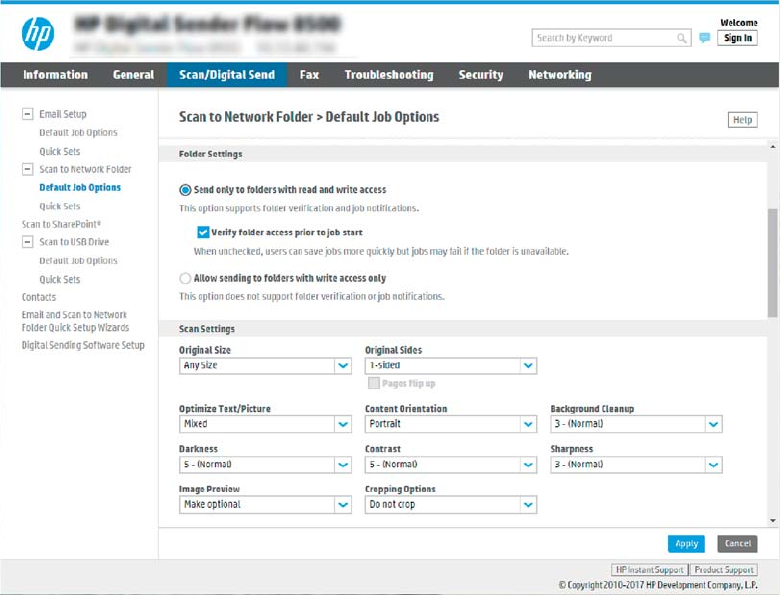The width and height of the screenshot is (780, 595).
Task: Open Default Job Options under Scan to USB Drive
Action: (x=78, y=261)
